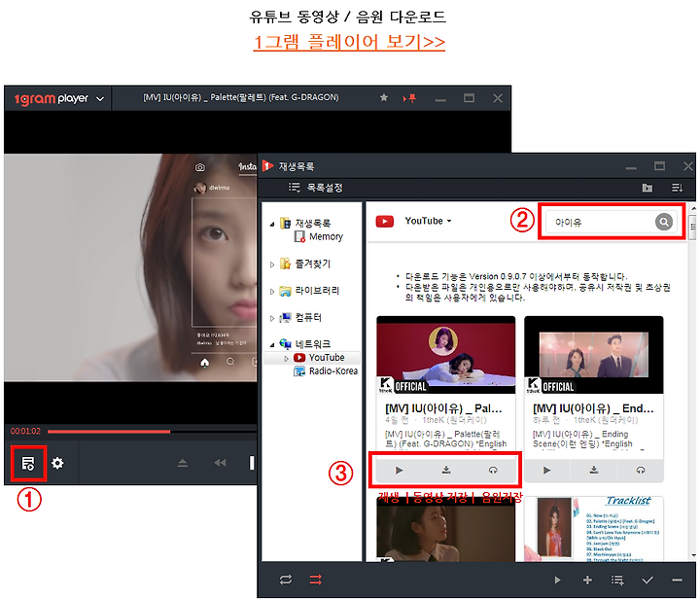The width and height of the screenshot is (700, 599).
Task: Click the results list vertical scrollbar
Action: [692, 381]
